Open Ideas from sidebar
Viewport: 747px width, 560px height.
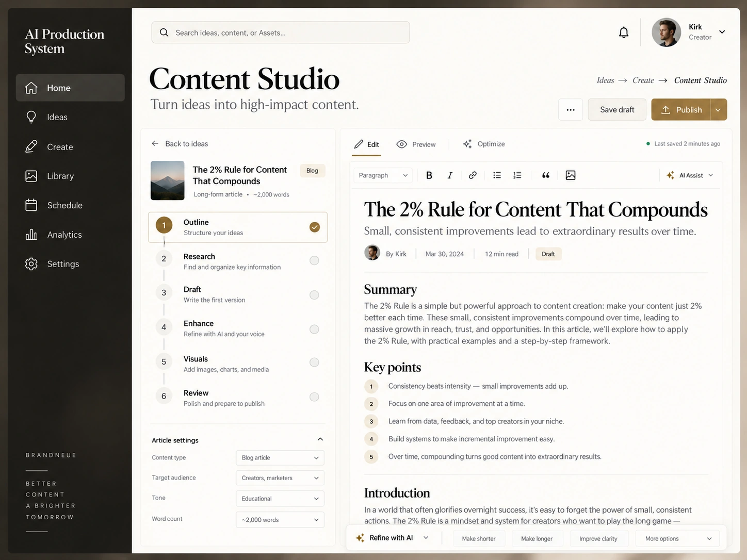(x=70, y=117)
